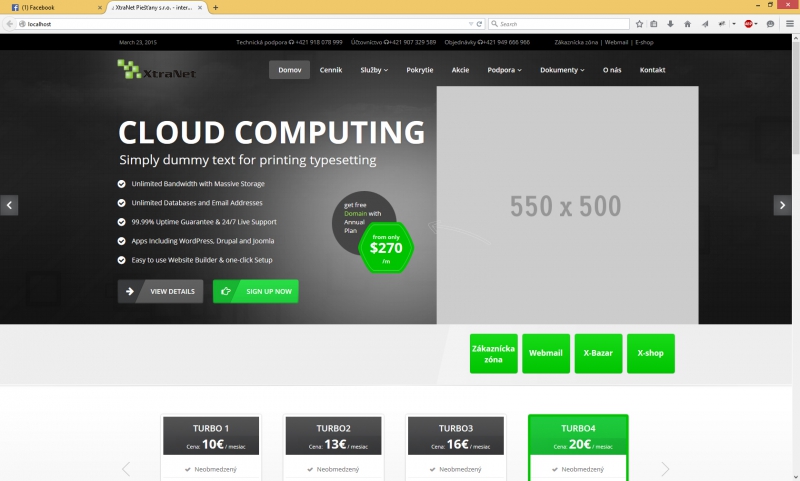Click the check icon beside 99.99% Uptime Guarantee
Image resolution: width=800 pixels, height=481 pixels.
tap(121, 222)
